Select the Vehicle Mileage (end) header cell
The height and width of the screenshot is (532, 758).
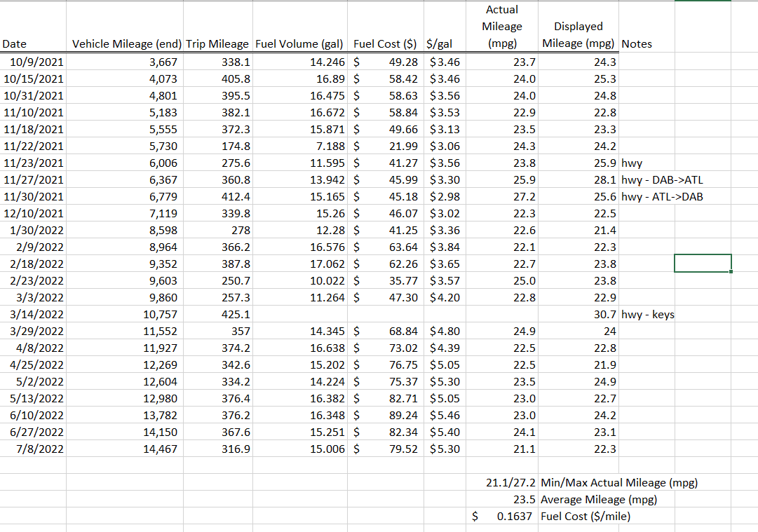click(125, 27)
